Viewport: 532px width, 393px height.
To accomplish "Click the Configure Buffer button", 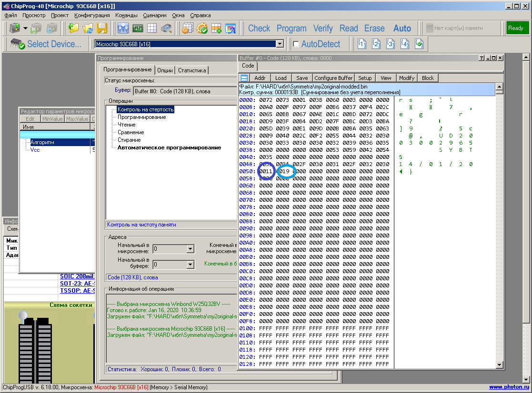I will pos(333,78).
